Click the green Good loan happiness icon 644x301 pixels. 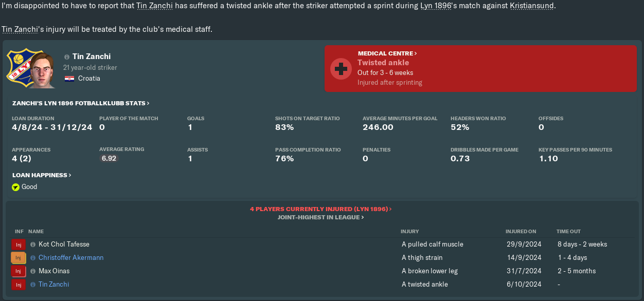15,187
